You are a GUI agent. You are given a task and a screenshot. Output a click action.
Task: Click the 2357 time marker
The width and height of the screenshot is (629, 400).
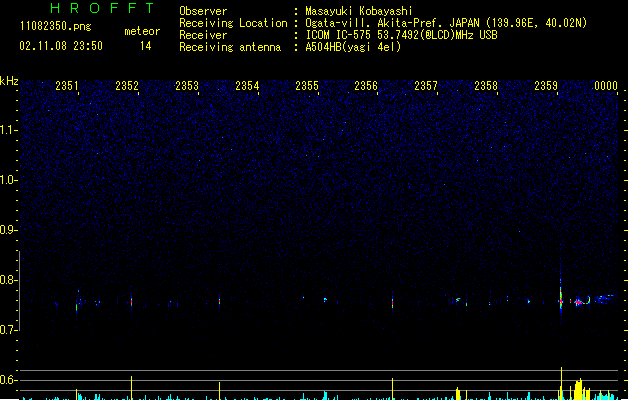426,86
